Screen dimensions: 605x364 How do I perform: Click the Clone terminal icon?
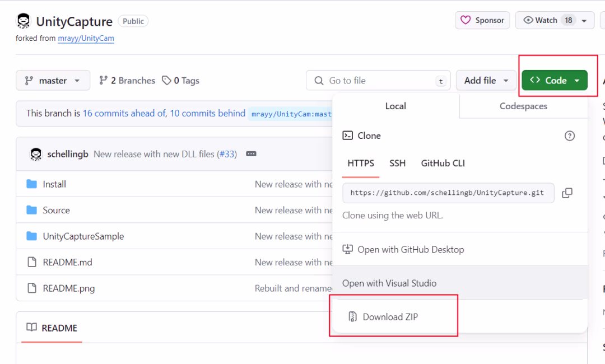348,136
